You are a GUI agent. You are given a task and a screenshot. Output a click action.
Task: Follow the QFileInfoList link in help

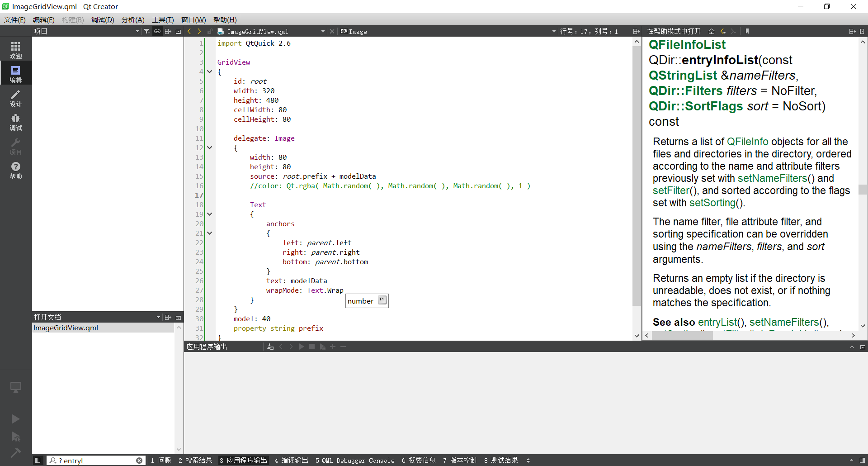[687, 44]
